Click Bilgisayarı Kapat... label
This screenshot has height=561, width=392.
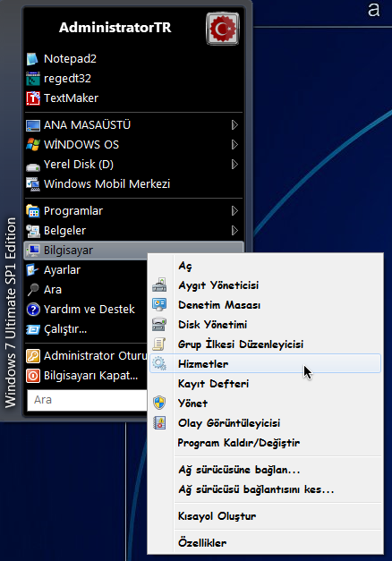tap(90, 375)
